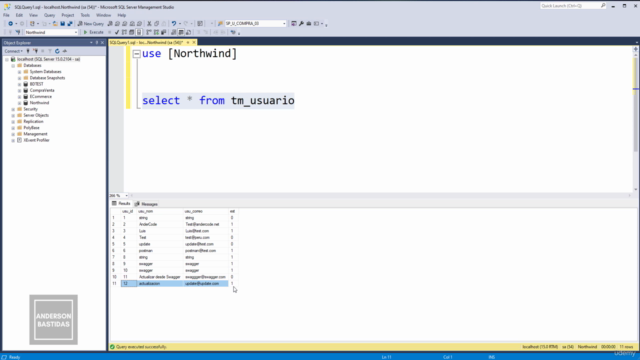Click the Object Explorer connect plug icon

point(28,51)
